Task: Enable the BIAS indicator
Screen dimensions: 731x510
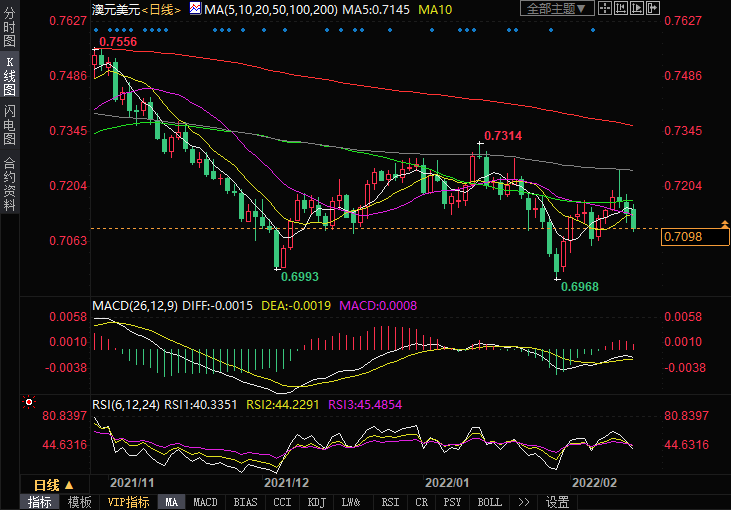Action: [244, 502]
